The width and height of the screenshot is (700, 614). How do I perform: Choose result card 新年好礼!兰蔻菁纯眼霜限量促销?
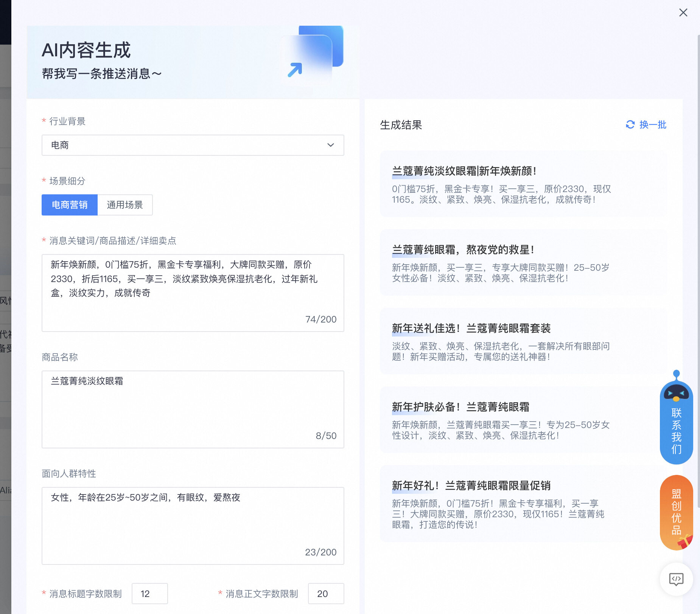(x=524, y=504)
